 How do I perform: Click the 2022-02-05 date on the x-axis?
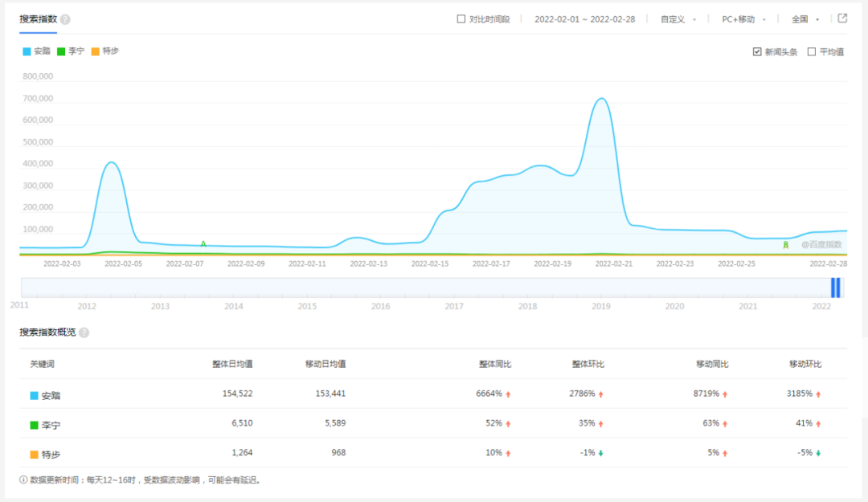point(124,264)
